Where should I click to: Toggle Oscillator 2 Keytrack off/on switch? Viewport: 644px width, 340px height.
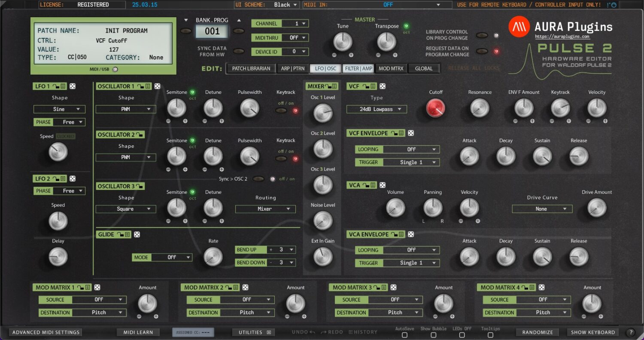[281, 159]
